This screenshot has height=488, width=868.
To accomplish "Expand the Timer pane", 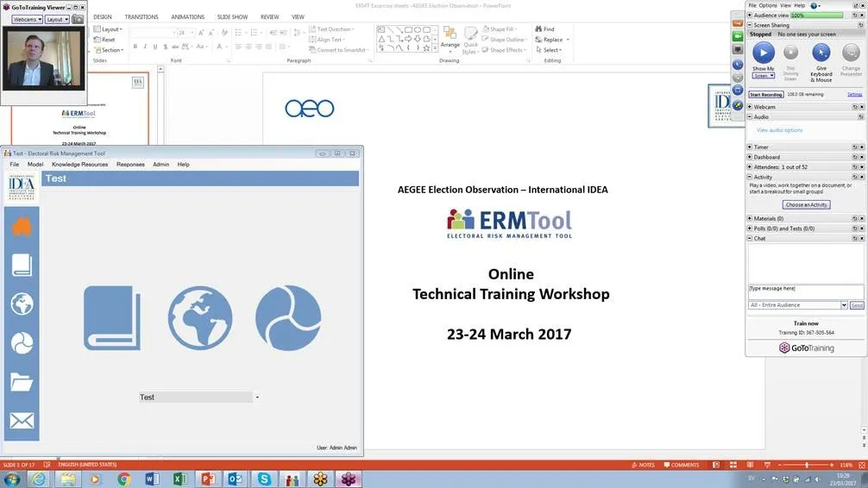I will tap(750, 147).
